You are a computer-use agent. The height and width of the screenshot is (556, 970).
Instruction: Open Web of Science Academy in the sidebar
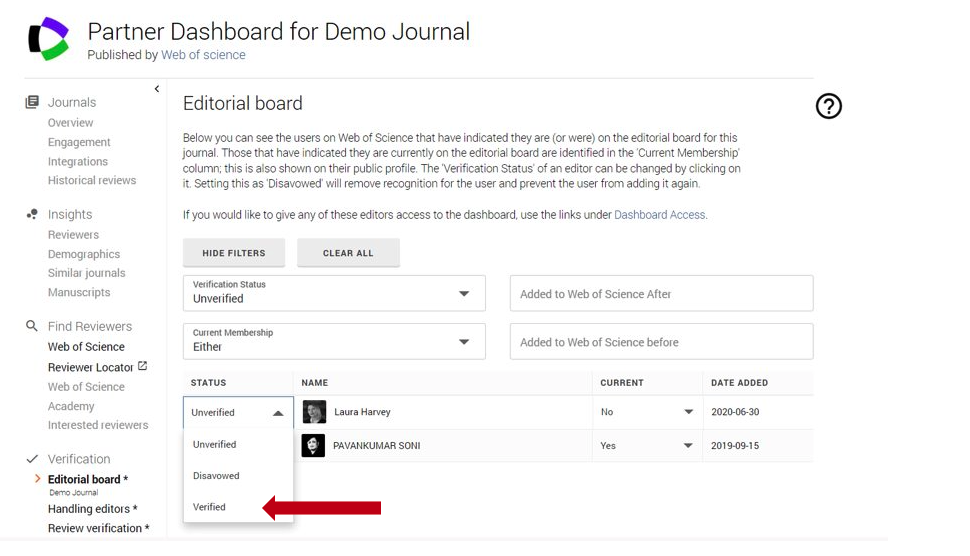click(x=86, y=396)
